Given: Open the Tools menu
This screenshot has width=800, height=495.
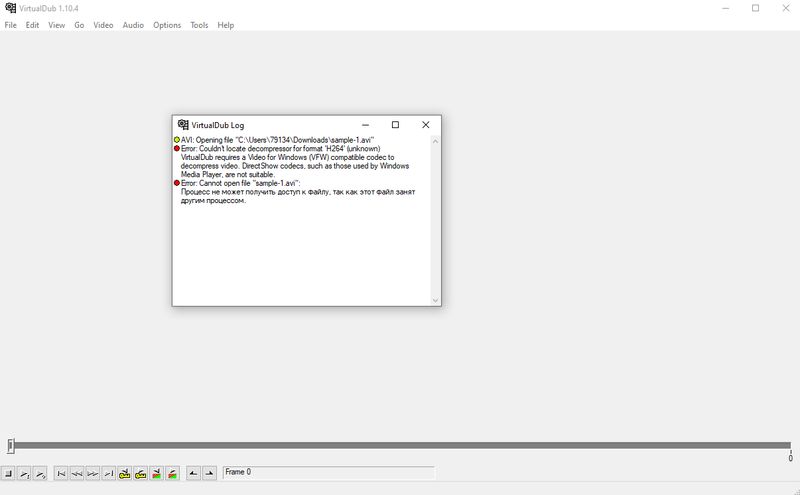Looking at the screenshot, I should (199, 25).
